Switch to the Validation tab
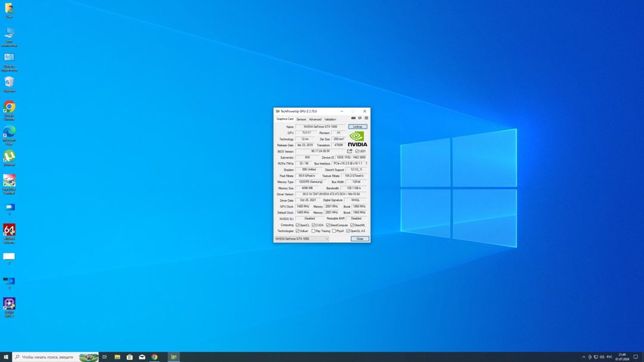Image resolution: width=644 pixels, height=362 pixels. [330, 119]
